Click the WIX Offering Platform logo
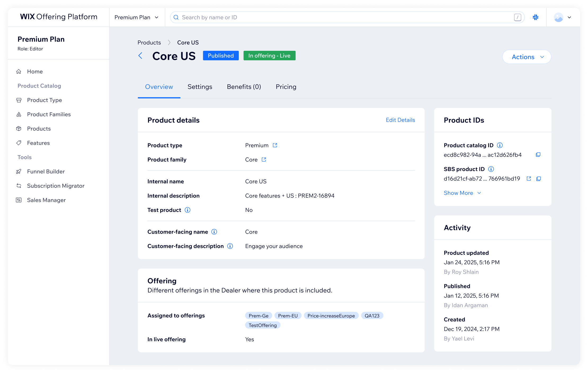588x373 pixels. click(59, 17)
